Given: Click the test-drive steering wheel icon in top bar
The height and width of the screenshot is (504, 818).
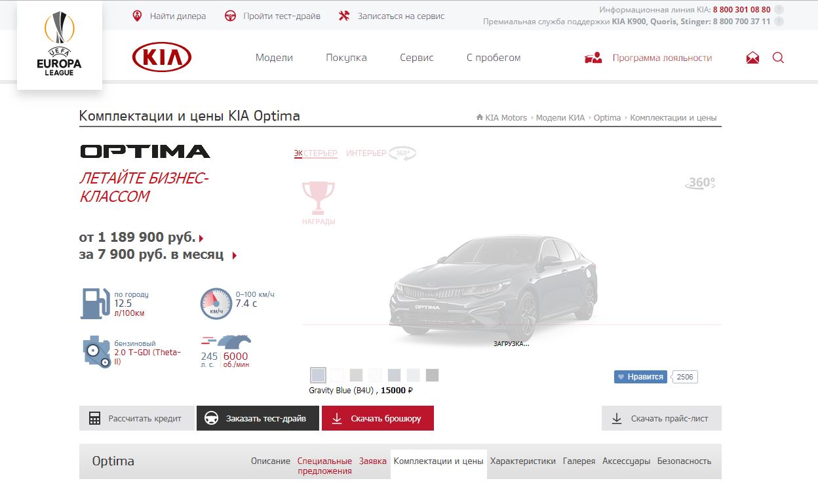Looking at the screenshot, I should (x=230, y=16).
